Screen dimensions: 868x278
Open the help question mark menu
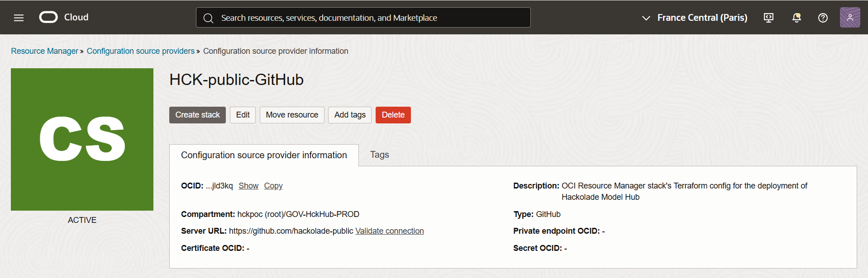(823, 18)
